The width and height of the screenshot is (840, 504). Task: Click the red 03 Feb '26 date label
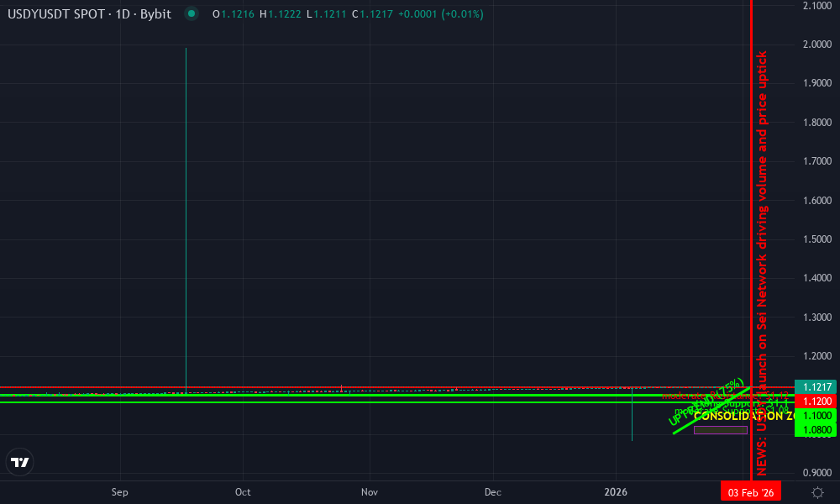[750, 491]
